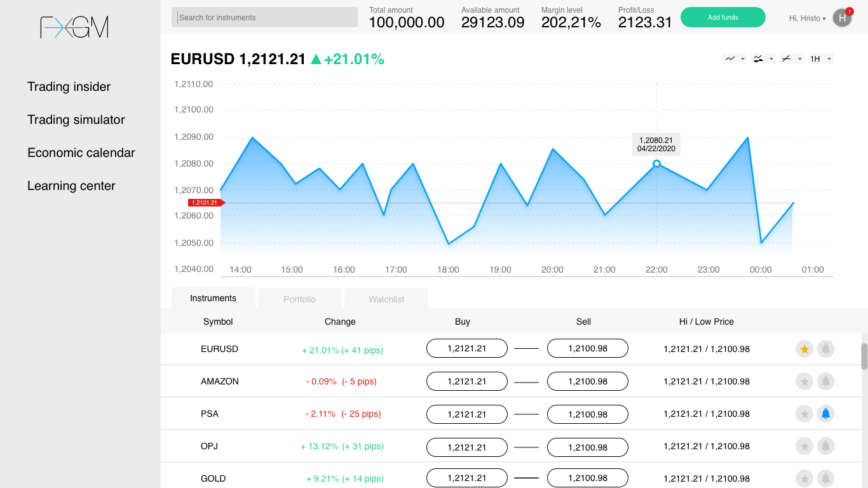
Task: Expand the 1H timeframe dropdown
Action: [820, 58]
